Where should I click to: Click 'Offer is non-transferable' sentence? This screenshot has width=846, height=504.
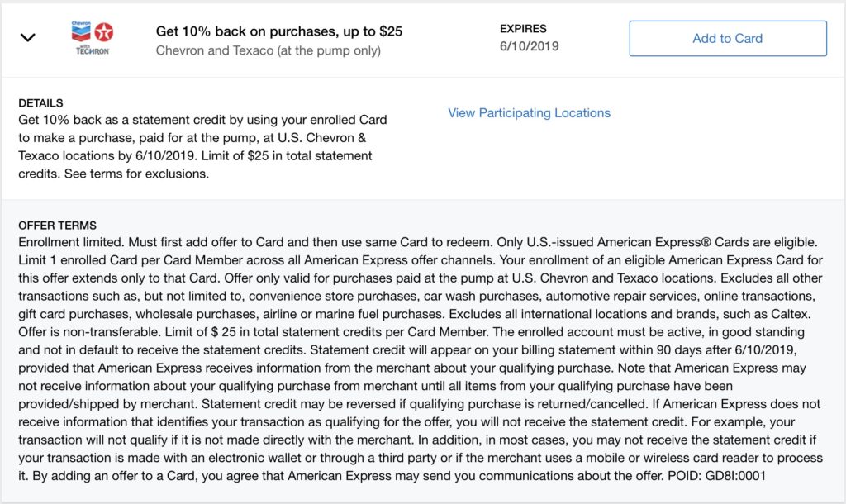click(x=90, y=332)
